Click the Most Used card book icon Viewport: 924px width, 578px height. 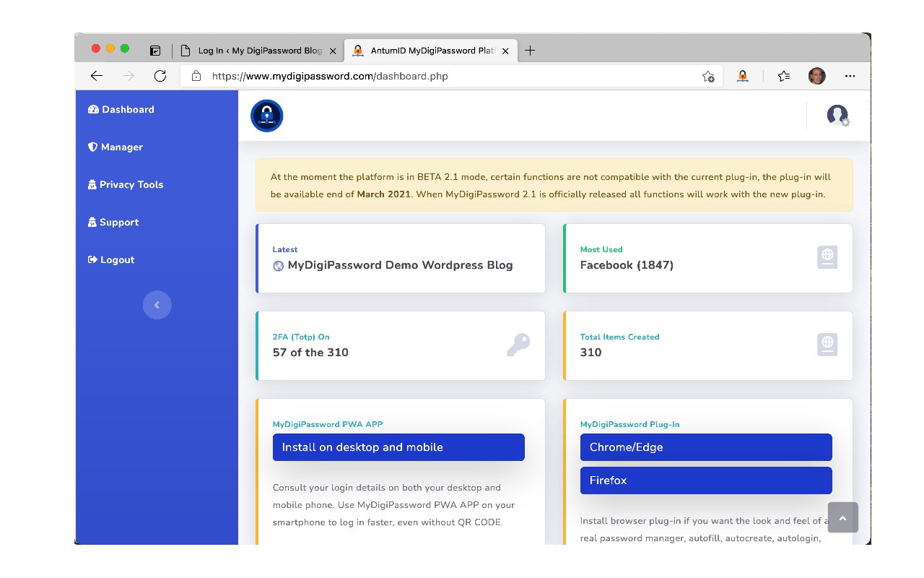click(827, 257)
